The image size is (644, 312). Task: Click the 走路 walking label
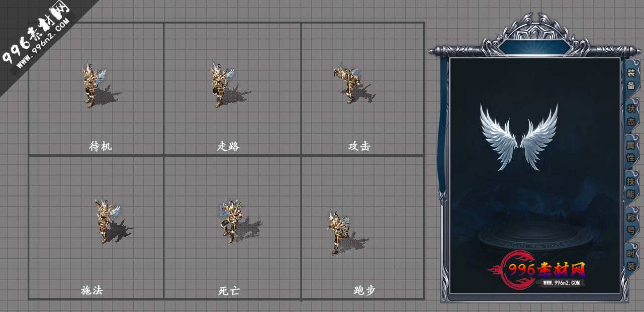[x=228, y=146]
